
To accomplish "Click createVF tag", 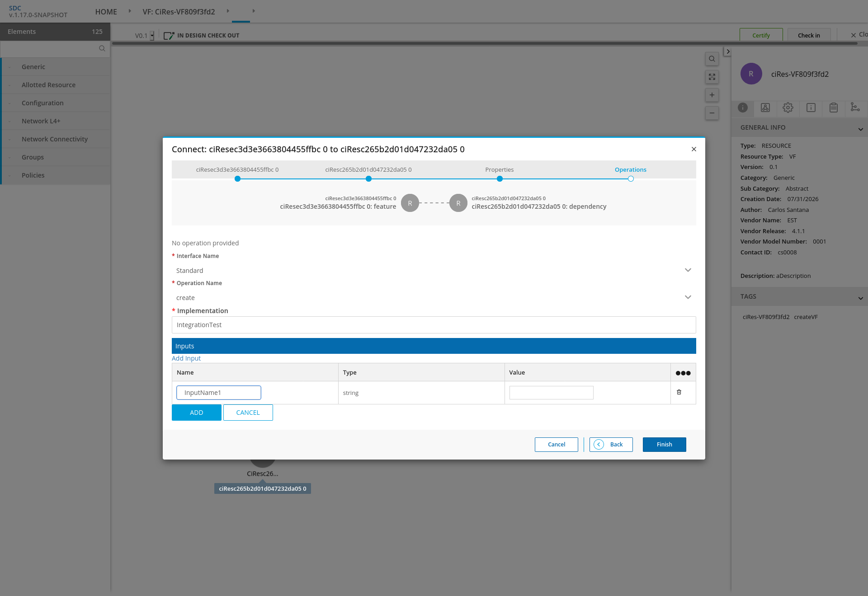I will 806,317.
